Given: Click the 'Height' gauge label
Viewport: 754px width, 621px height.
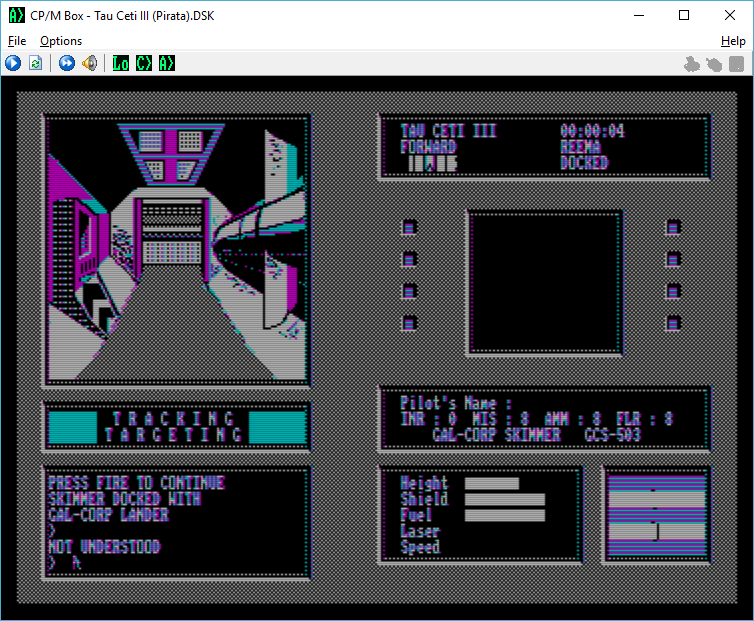Looking at the screenshot, I should click(424, 483).
